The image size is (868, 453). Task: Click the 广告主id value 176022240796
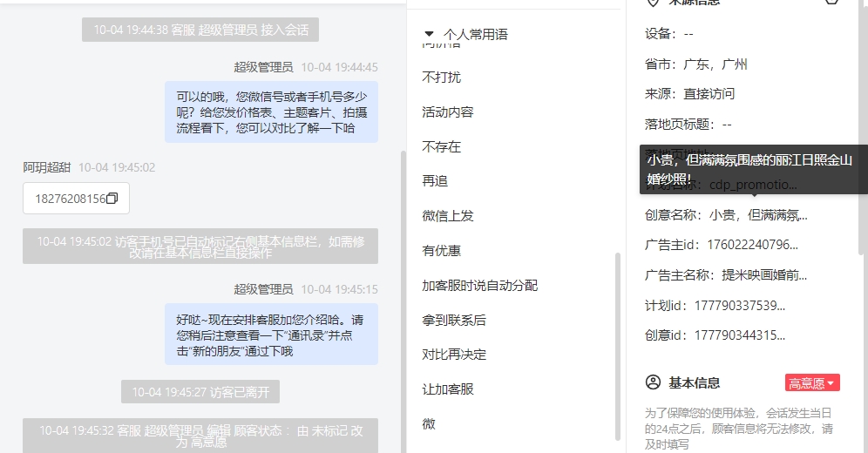click(752, 245)
